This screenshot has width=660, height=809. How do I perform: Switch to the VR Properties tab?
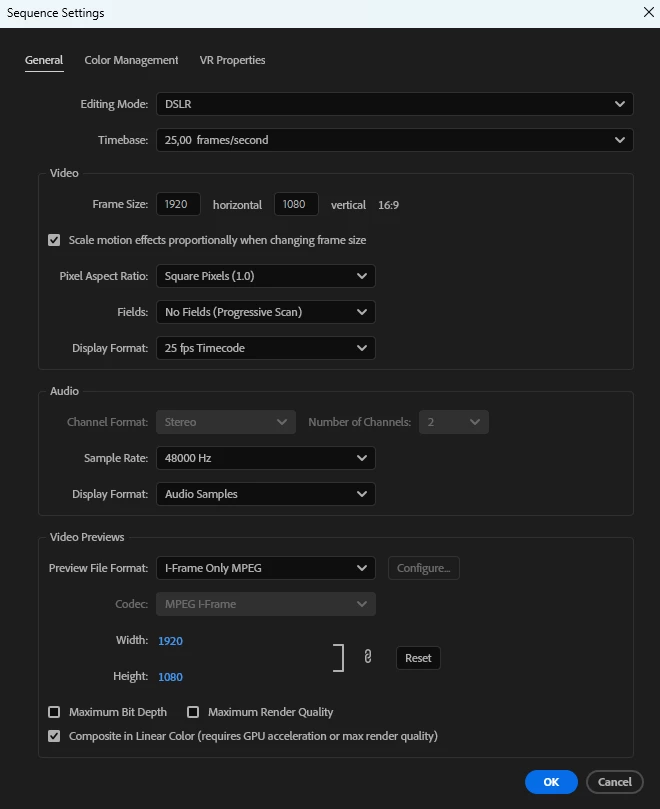point(232,60)
